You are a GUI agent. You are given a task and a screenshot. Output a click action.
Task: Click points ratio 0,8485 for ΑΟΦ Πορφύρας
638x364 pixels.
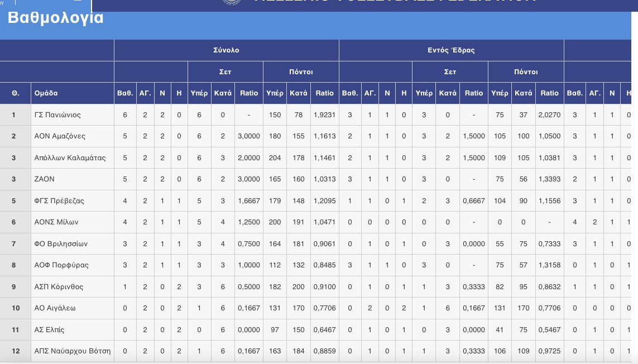(324, 265)
